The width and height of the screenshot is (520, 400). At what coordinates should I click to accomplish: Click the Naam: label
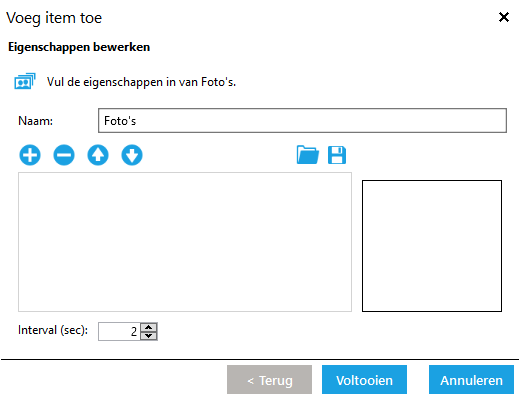click(35, 121)
